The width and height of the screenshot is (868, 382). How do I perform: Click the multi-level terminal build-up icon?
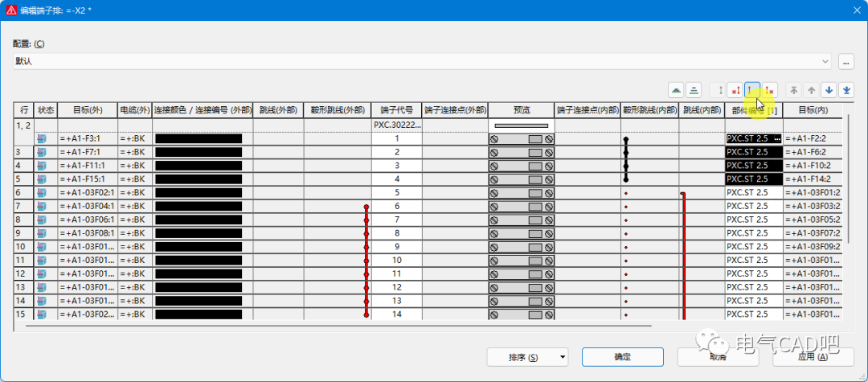677,90
